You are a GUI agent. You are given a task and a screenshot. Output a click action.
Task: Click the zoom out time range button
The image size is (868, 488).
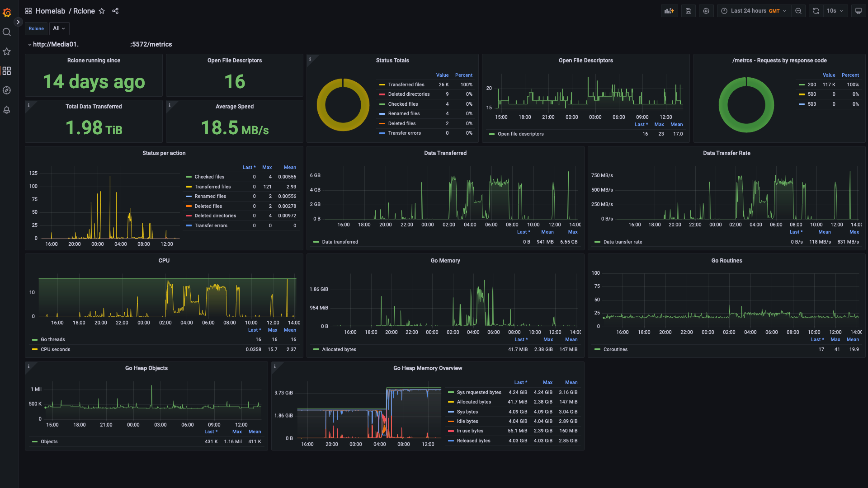click(x=798, y=11)
